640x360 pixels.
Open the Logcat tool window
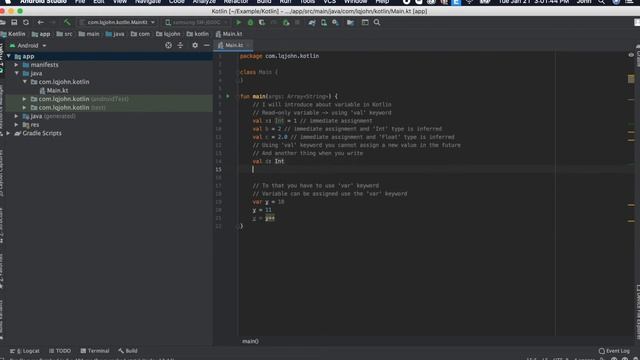click(x=25, y=351)
